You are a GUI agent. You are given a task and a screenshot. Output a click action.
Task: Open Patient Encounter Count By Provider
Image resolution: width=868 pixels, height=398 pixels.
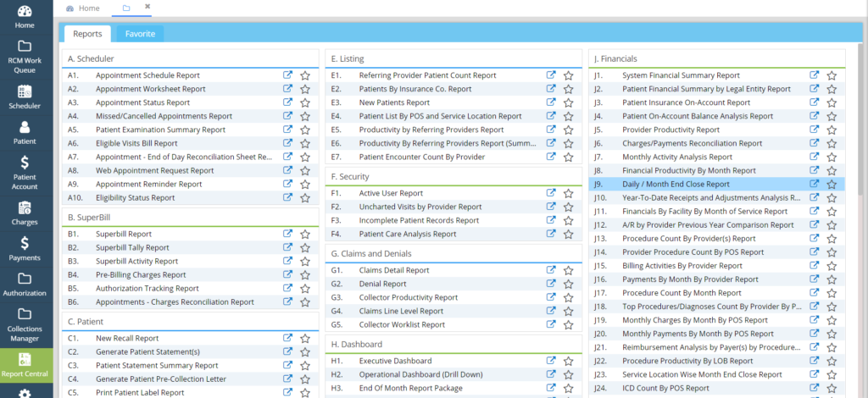point(422,157)
